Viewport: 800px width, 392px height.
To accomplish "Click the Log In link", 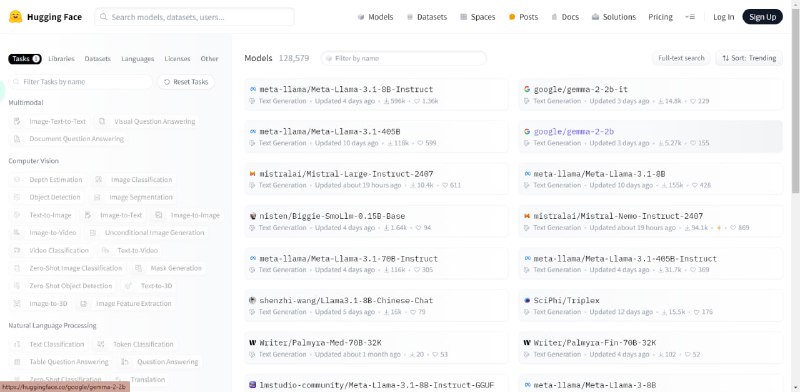I will [x=723, y=17].
